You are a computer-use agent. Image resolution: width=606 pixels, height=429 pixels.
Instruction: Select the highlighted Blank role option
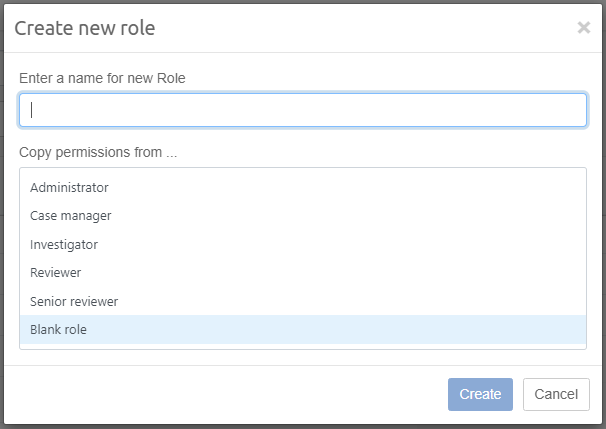click(x=58, y=329)
